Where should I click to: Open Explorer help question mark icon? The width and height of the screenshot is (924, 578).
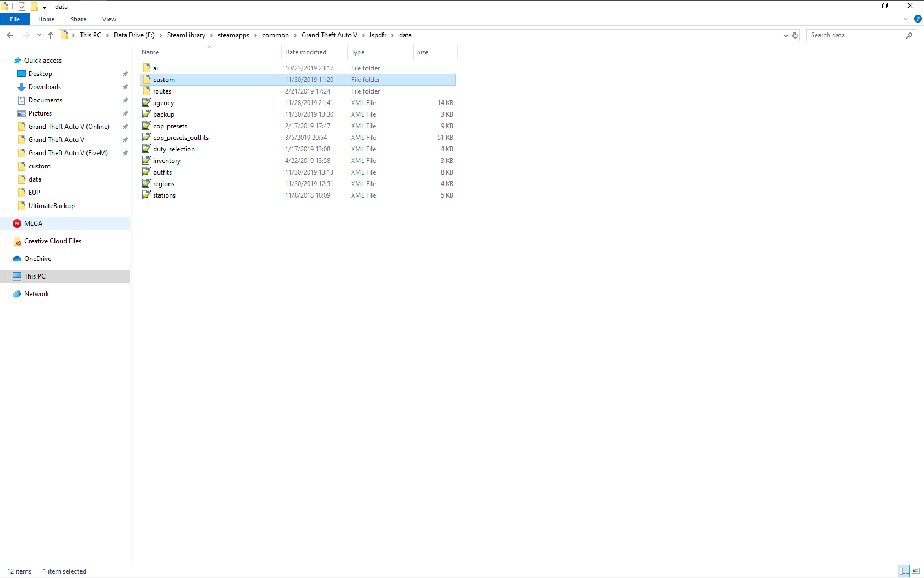click(917, 19)
